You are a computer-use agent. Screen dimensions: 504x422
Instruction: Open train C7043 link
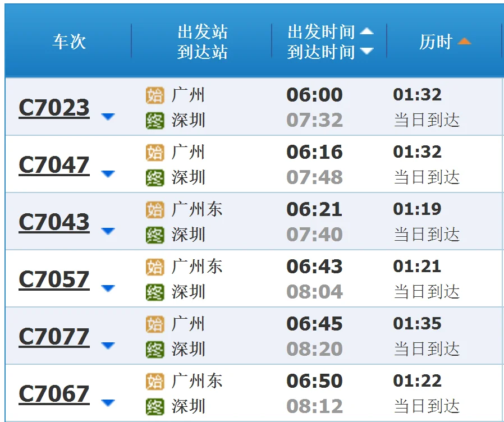tap(53, 222)
